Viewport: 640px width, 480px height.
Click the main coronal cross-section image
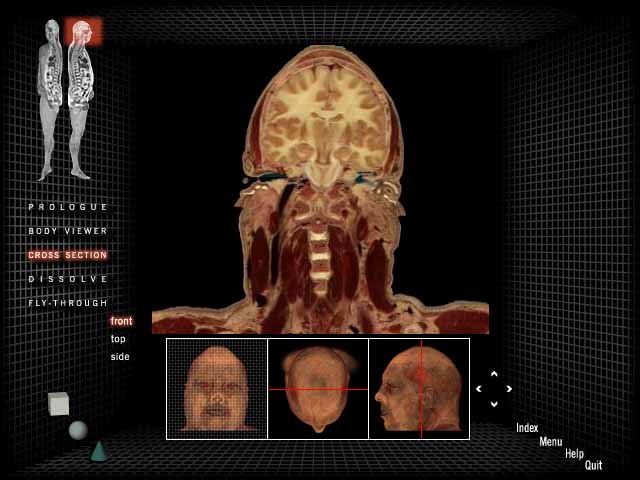click(320, 190)
